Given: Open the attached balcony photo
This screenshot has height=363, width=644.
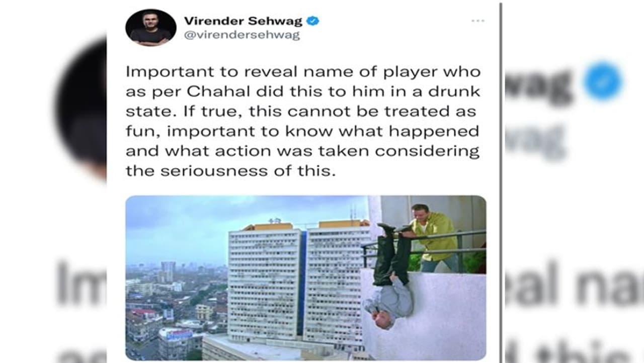Looking at the screenshot, I should (306, 278).
